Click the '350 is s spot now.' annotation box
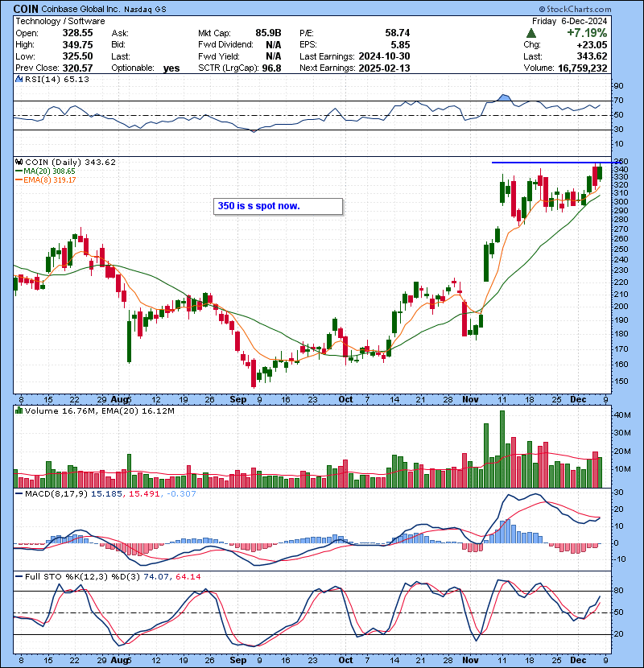 tap(278, 206)
